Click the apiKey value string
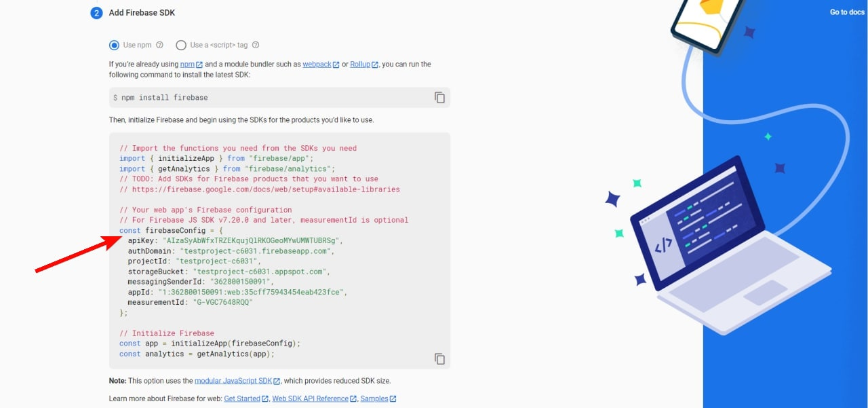 [x=250, y=240]
